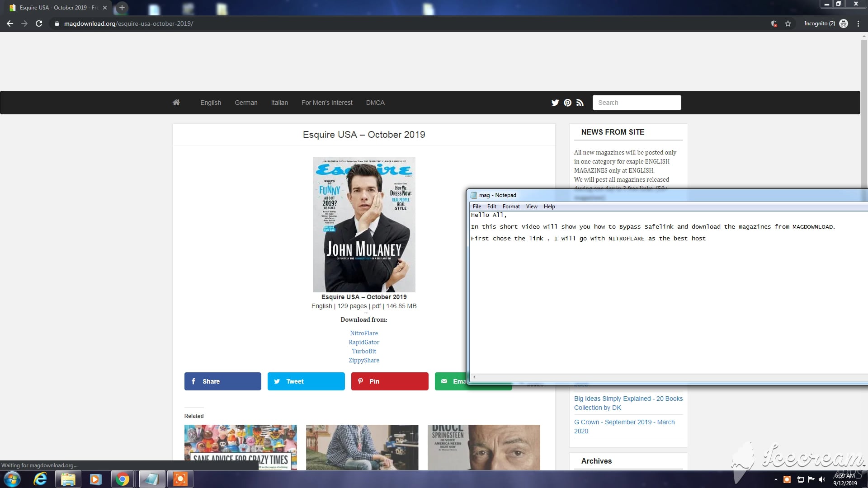The width and height of the screenshot is (868, 488).
Task: Open the NitroFlare download link
Action: (x=364, y=333)
